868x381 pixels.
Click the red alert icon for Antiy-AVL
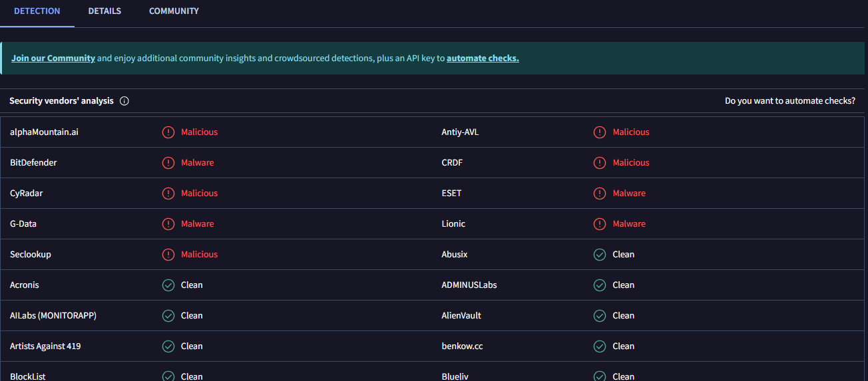coord(600,132)
